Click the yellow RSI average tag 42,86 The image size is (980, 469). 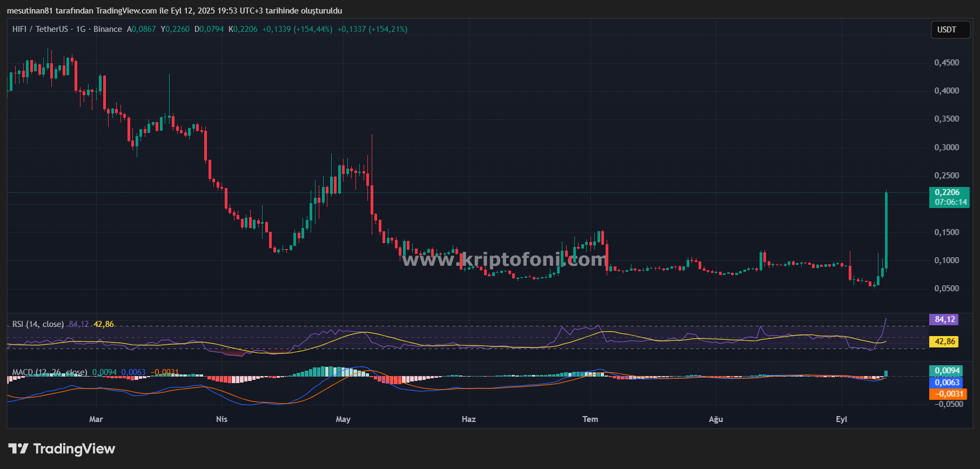(944, 341)
